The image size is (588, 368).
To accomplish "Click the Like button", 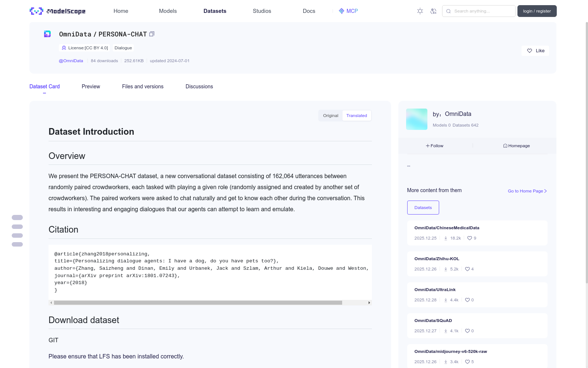I will [x=535, y=51].
